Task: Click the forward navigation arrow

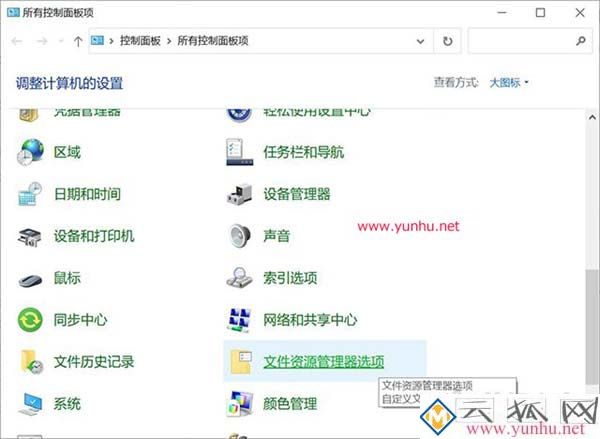Action: click(x=42, y=41)
